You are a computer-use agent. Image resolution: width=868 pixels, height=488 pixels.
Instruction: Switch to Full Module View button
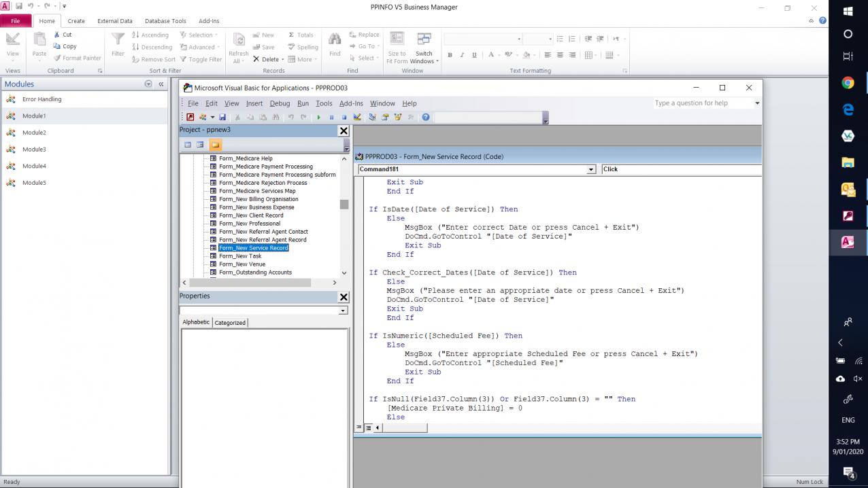tap(368, 428)
